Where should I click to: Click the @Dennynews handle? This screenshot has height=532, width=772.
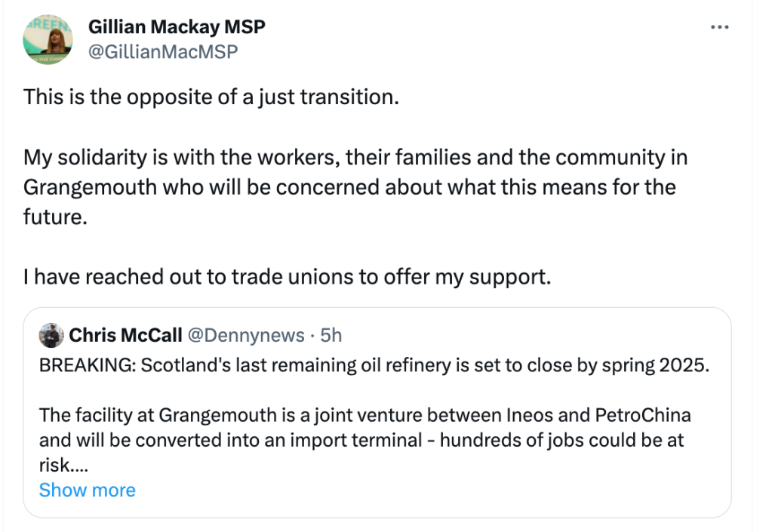click(245, 335)
